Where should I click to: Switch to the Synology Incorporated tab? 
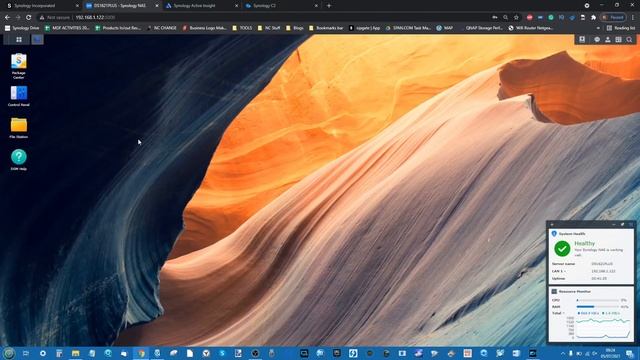click(41, 6)
